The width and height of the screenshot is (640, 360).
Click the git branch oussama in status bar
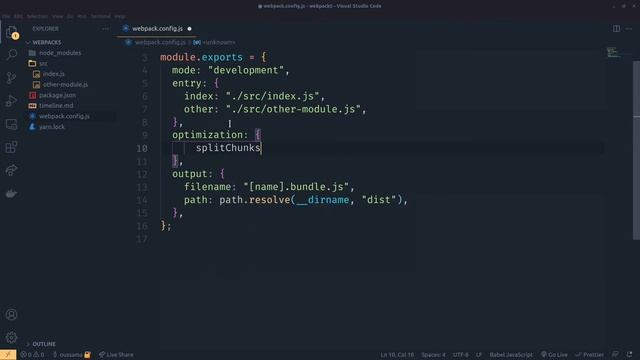(x=71, y=355)
